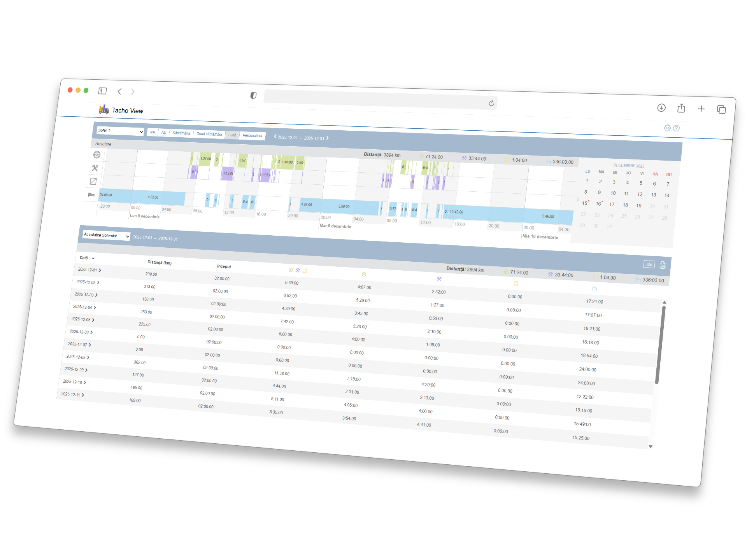Go to next date range arrow
This screenshot has width=747, height=560.
tap(328, 138)
